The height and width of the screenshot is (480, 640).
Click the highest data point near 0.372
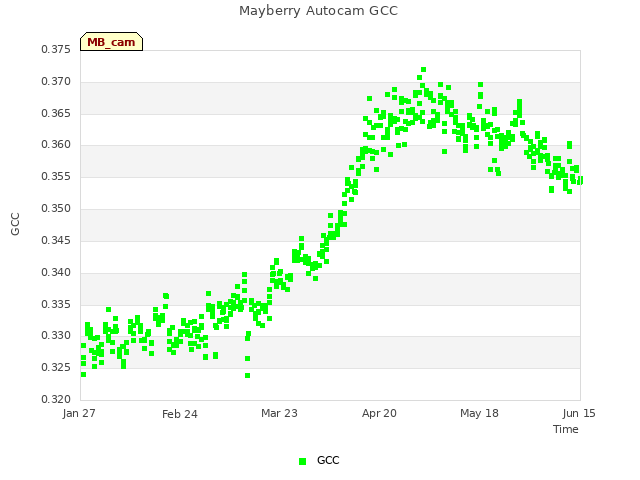tap(424, 69)
